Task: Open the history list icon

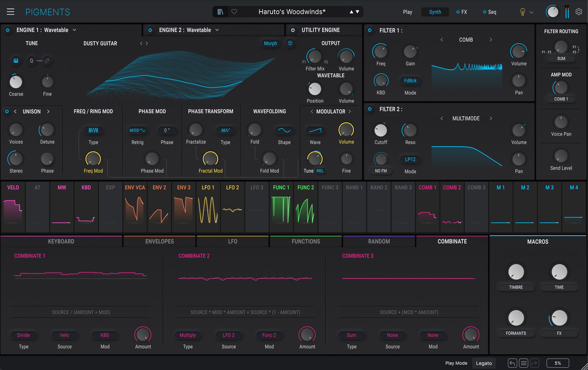Action: 524,363
